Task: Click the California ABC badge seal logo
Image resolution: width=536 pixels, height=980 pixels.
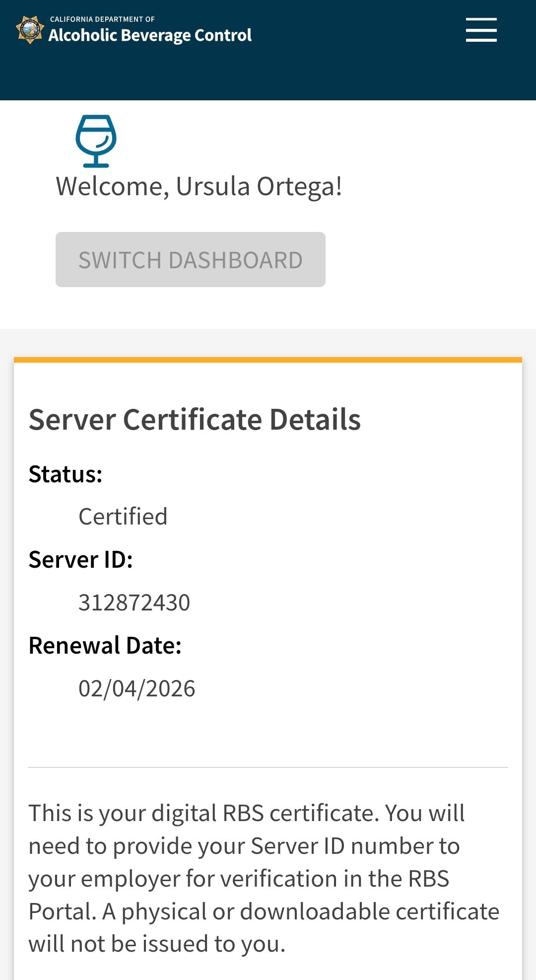Action: 30,30
